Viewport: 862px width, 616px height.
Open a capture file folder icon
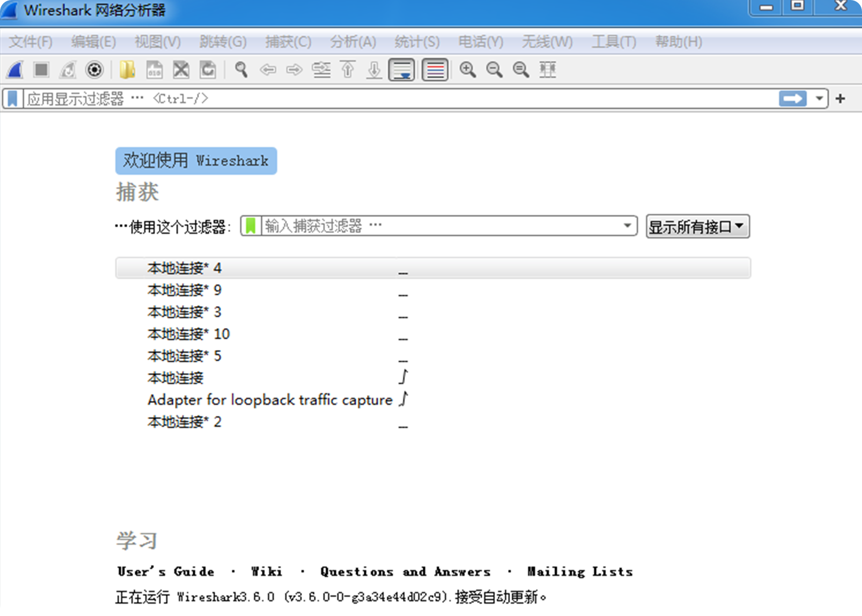coord(127,70)
